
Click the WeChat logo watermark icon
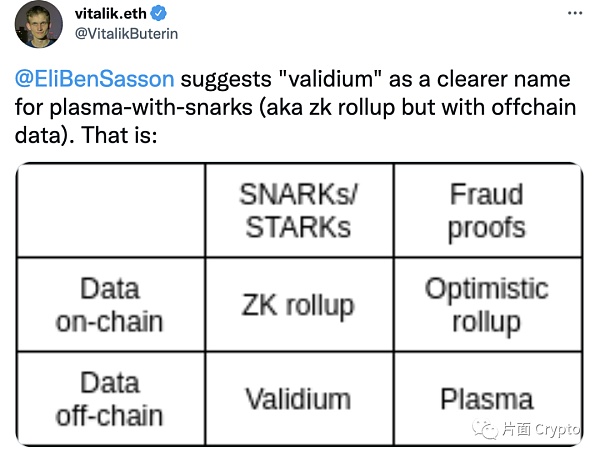pyautogui.click(x=485, y=429)
